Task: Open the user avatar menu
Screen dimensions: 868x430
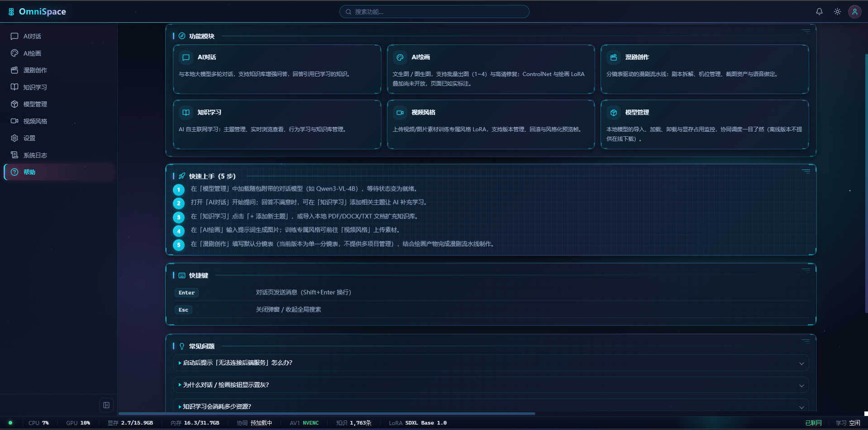Action: 854,12
